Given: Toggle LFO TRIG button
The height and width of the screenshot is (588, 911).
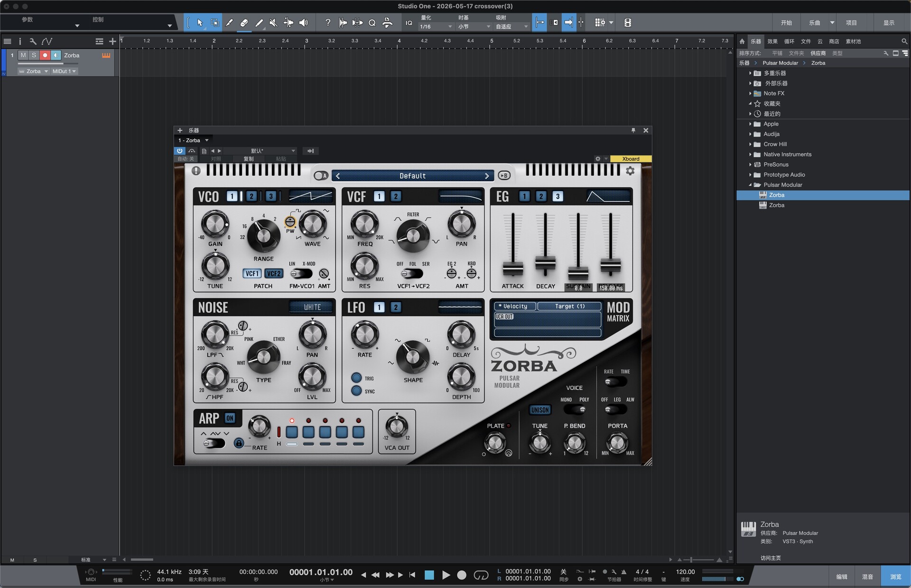Looking at the screenshot, I should click(x=356, y=378).
